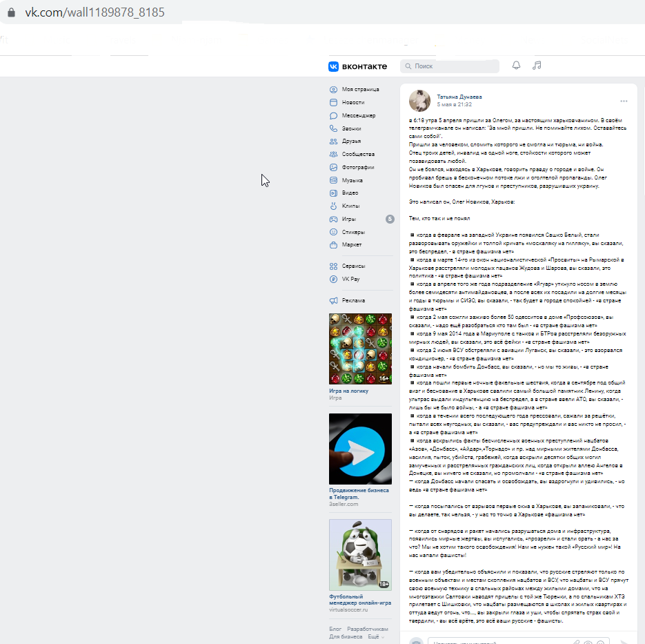Open Продвижение бизнеса в Telegram link
The height and width of the screenshot is (644, 645).
click(359, 494)
